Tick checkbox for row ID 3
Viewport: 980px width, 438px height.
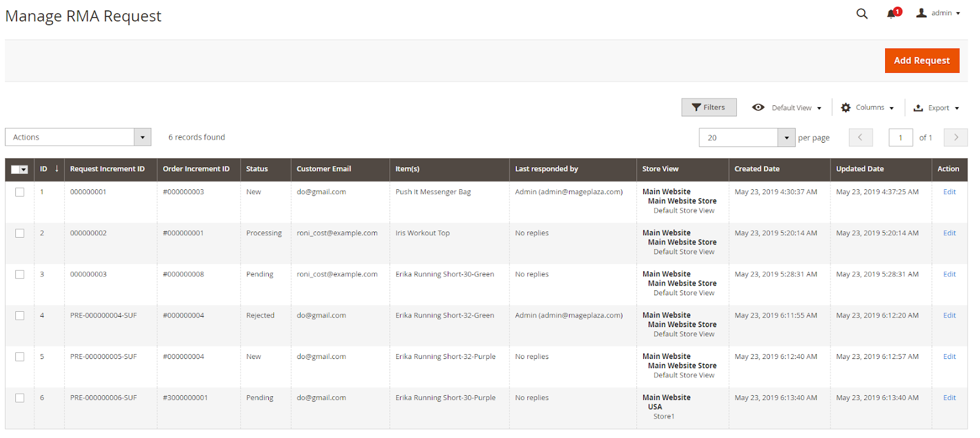20,274
